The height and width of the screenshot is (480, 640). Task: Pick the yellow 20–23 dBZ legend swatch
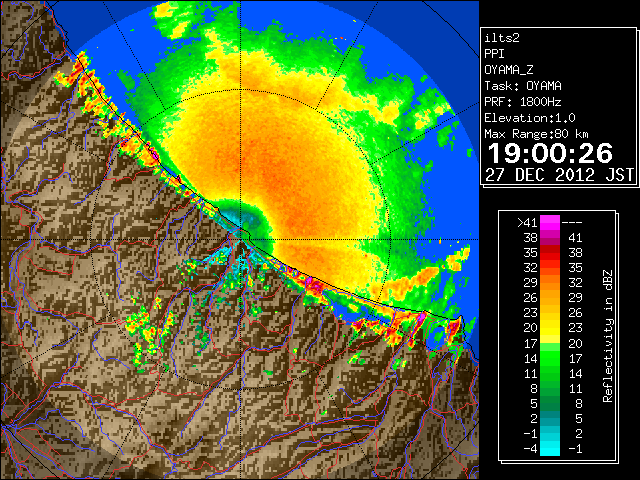coord(550,328)
